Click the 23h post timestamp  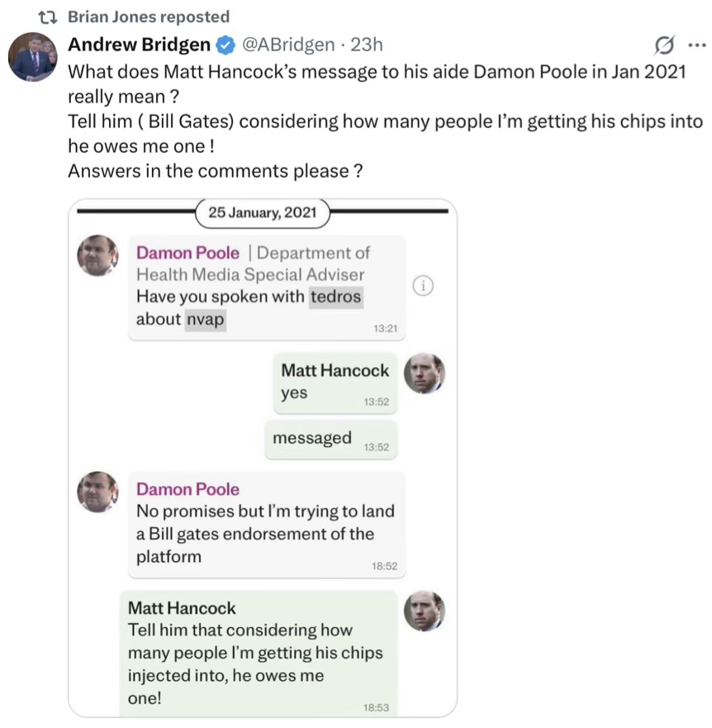click(364, 45)
